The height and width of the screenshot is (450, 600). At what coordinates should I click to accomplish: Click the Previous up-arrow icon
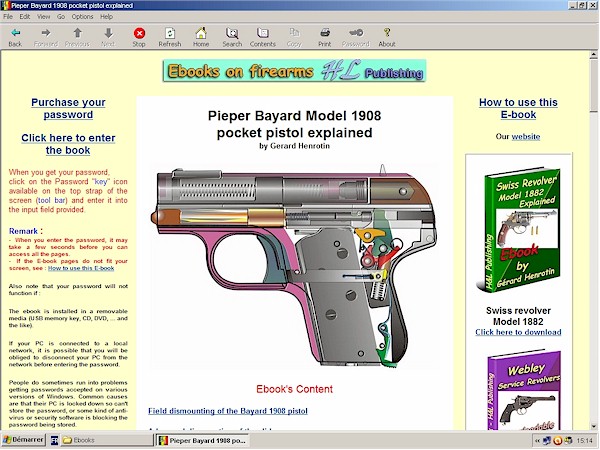(77, 33)
